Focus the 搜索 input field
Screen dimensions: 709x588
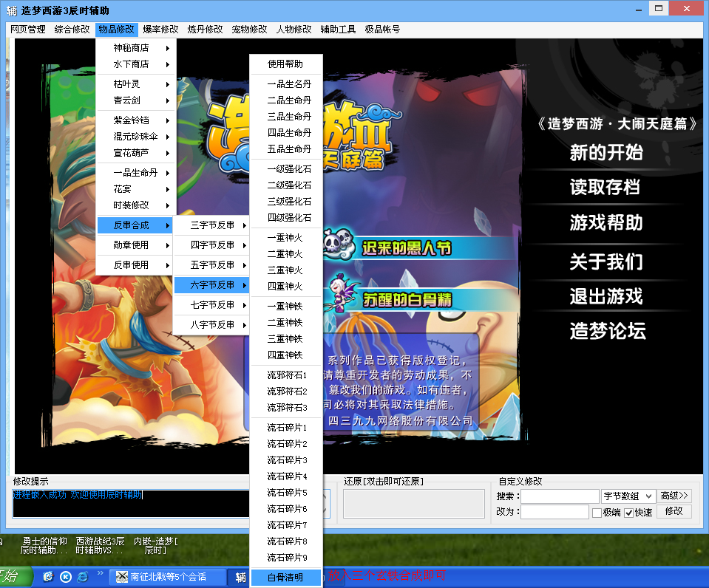point(560,496)
